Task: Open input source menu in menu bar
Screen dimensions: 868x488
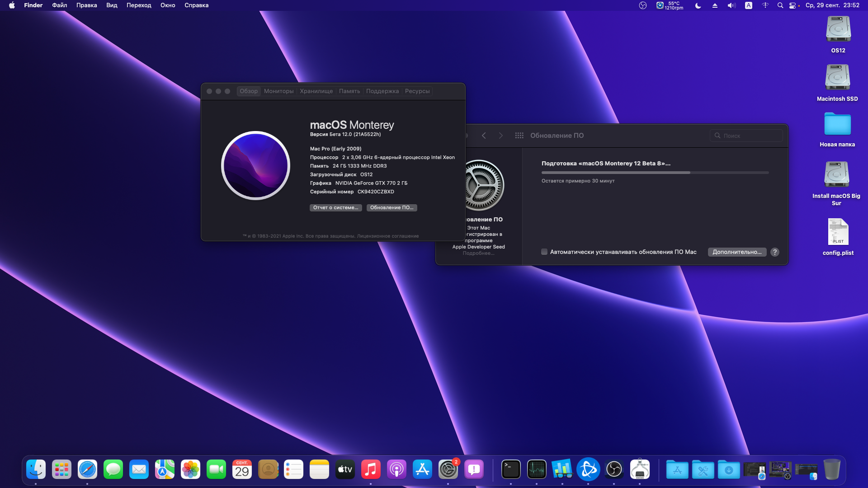Action: point(749,5)
